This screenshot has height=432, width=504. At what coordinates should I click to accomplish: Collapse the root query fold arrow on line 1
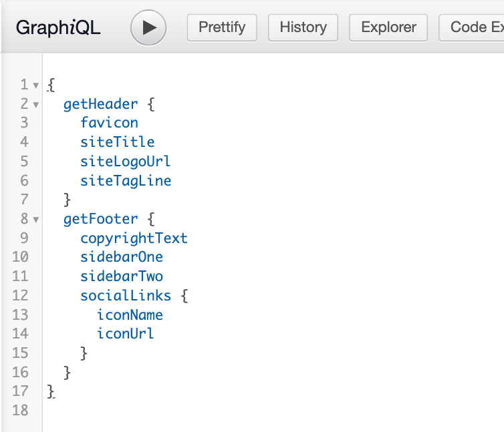click(x=36, y=85)
